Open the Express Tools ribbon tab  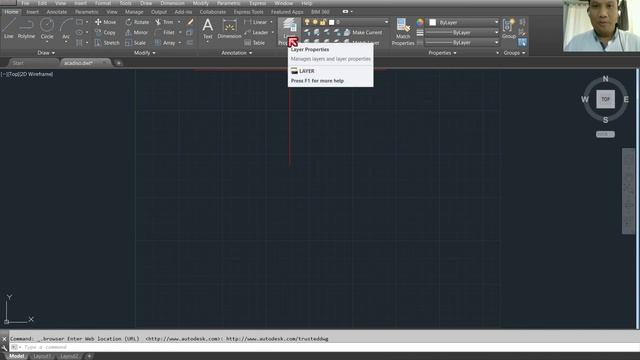(x=248, y=12)
